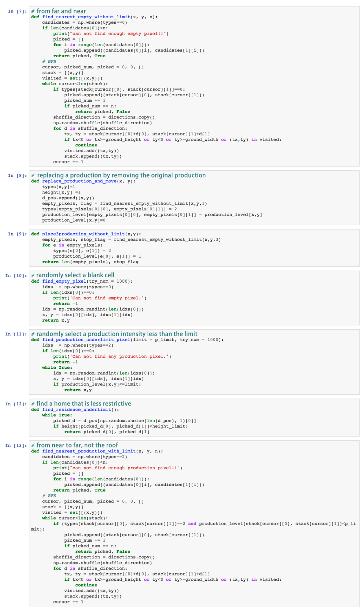Screen dimensions: 364x612
Task: Click the In [9] cell prompt
Action: (x=17, y=234)
